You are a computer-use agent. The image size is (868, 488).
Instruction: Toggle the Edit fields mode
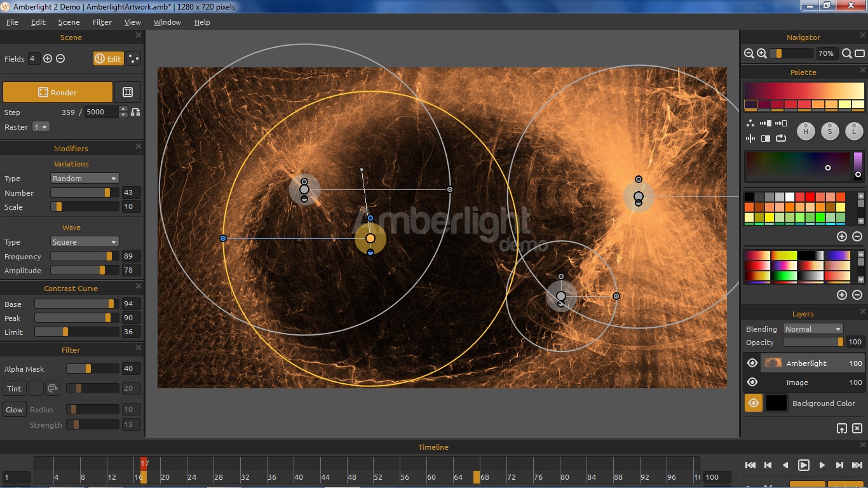pyautogui.click(x=108, y=58)
